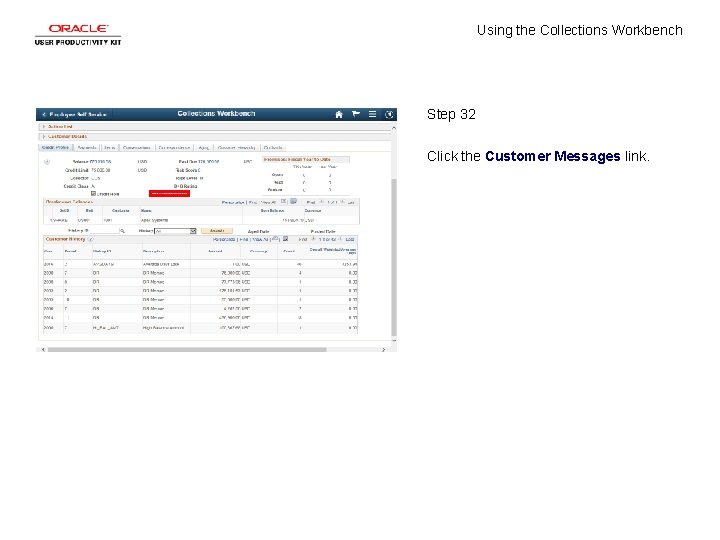Image resolution: width=720 pixels, height=540 pixels.
Task: Click the vertical scrollbar down arrow
Action: click(394, 341)
